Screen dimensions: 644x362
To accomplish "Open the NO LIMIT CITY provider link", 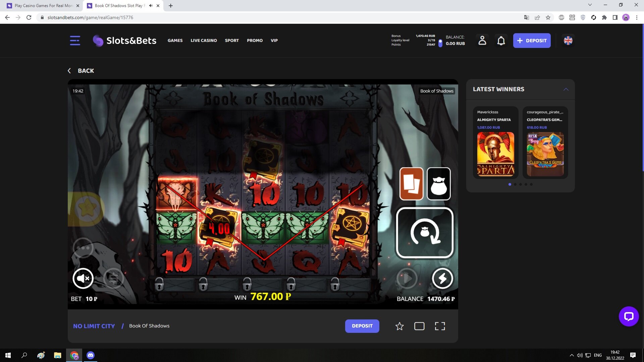I will (x=94, y=326).
